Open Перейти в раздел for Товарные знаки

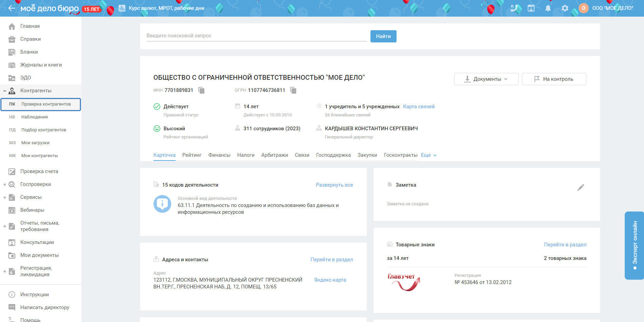tap(565, 245)
